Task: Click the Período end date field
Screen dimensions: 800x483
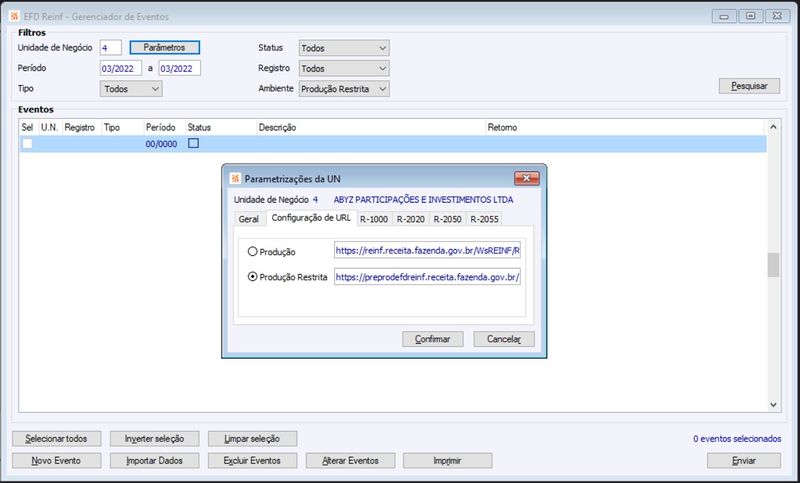Action: [180, 68]
